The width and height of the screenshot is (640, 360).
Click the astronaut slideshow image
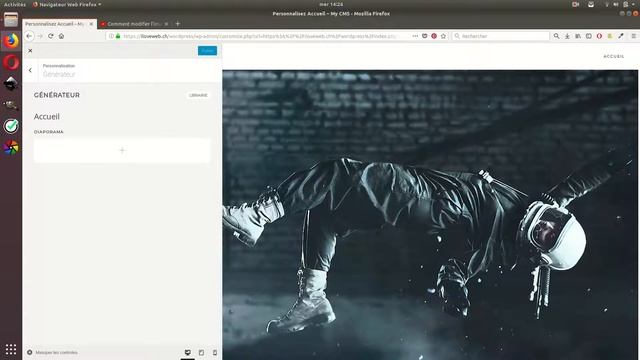[x=430, y=215]
